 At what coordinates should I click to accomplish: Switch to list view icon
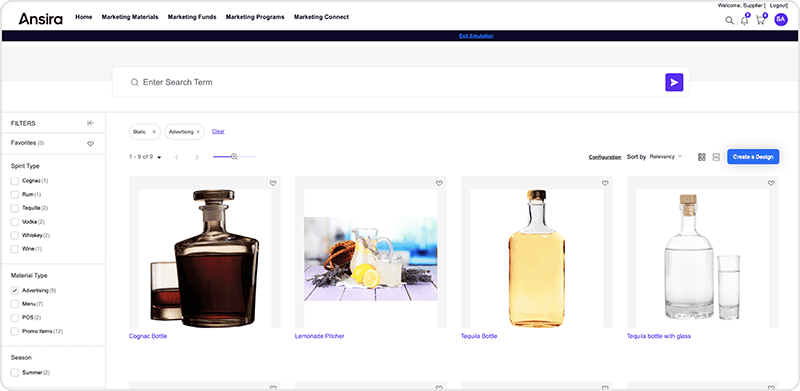[x=716, y=157]
